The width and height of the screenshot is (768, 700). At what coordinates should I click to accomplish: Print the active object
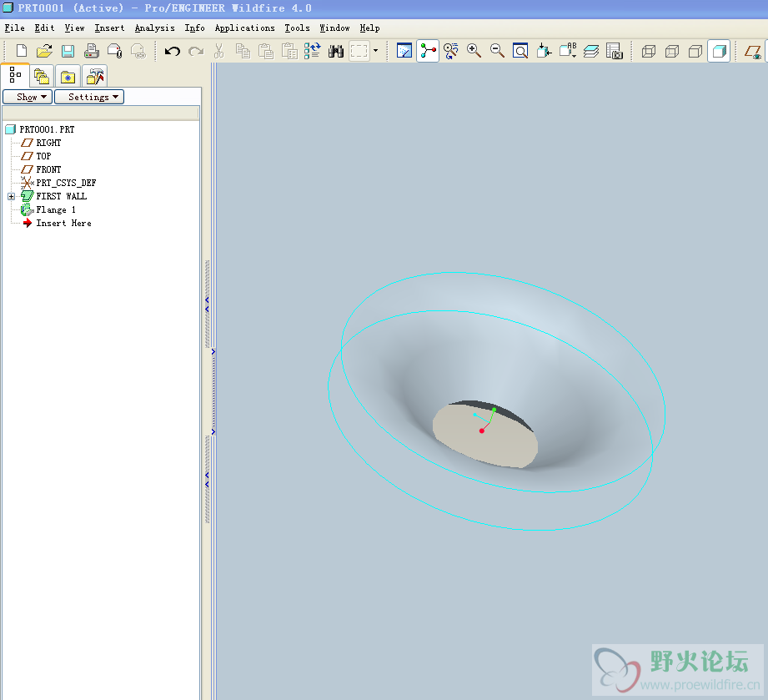91,51
